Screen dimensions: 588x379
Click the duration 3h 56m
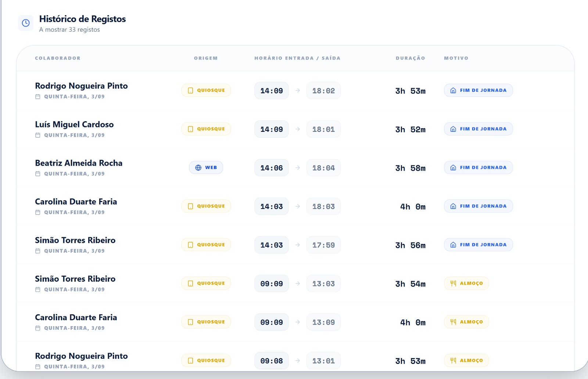pyautogui.click(x=410, y=245)
